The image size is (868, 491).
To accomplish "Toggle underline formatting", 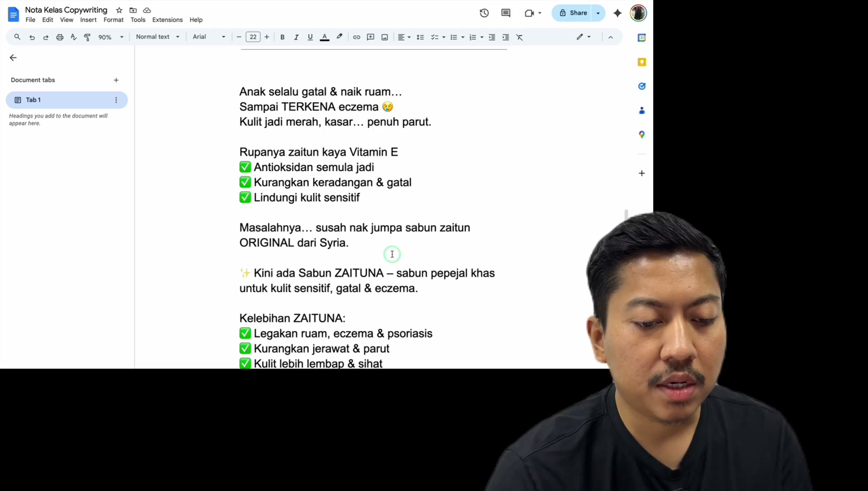I will point(310,37).
